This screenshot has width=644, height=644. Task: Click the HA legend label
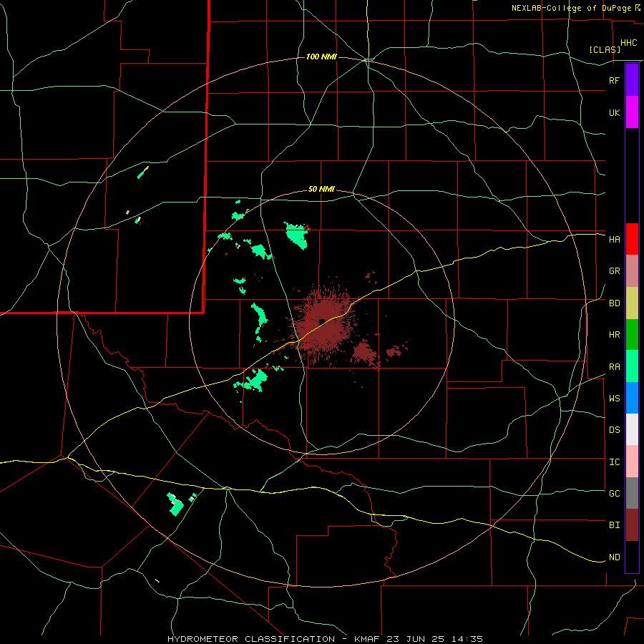tap(614, 239)
